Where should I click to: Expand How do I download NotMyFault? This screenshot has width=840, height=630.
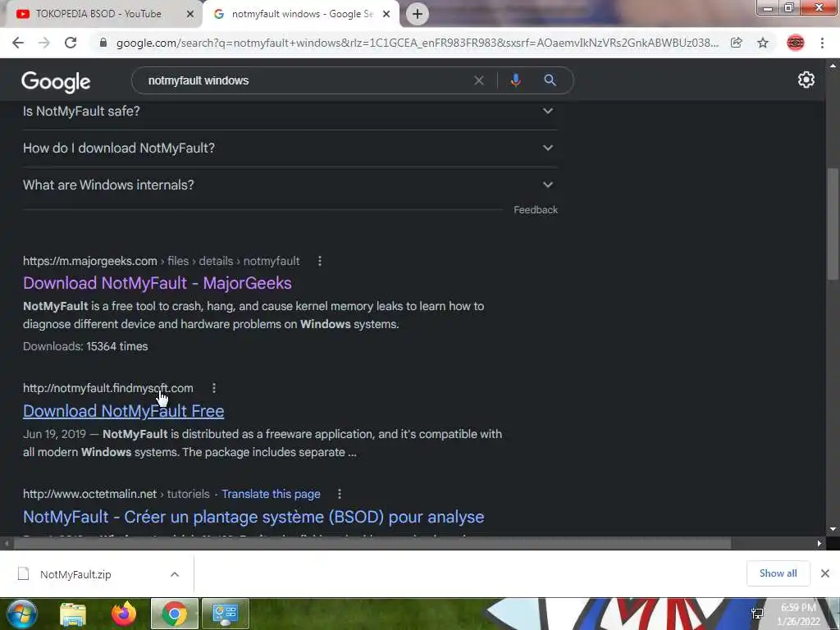[x=290, y=148]
